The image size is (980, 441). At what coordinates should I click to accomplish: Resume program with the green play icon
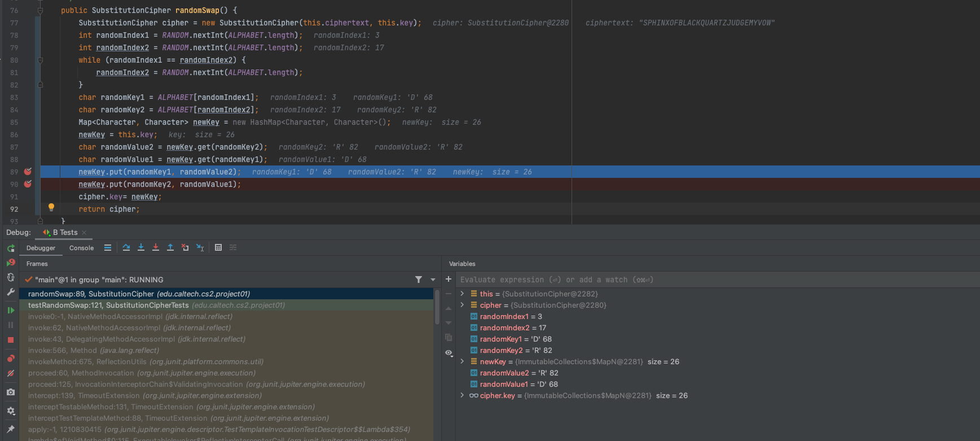11,310
